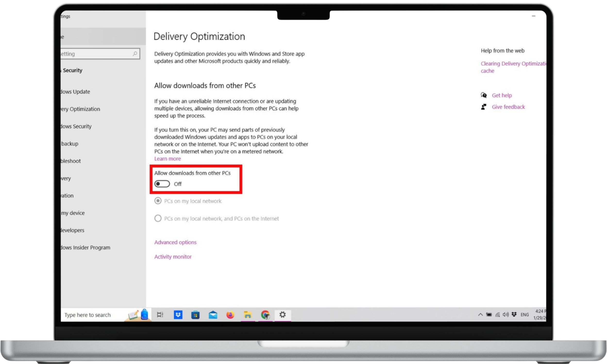Viewport: 607px width, 364px height.
Task: Open the Mail app taskbar icon
Action: 213,315
